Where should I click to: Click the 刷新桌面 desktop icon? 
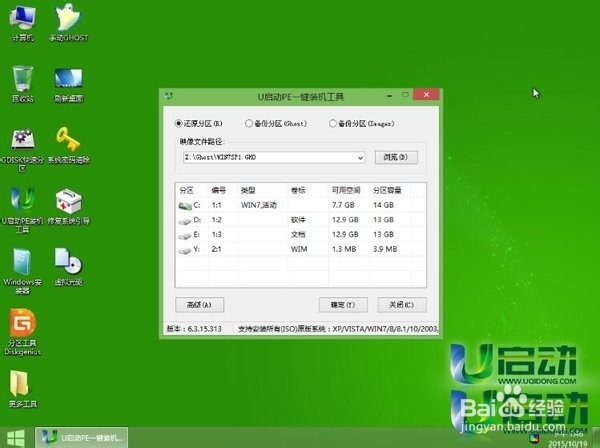click(x=68, y=84)
